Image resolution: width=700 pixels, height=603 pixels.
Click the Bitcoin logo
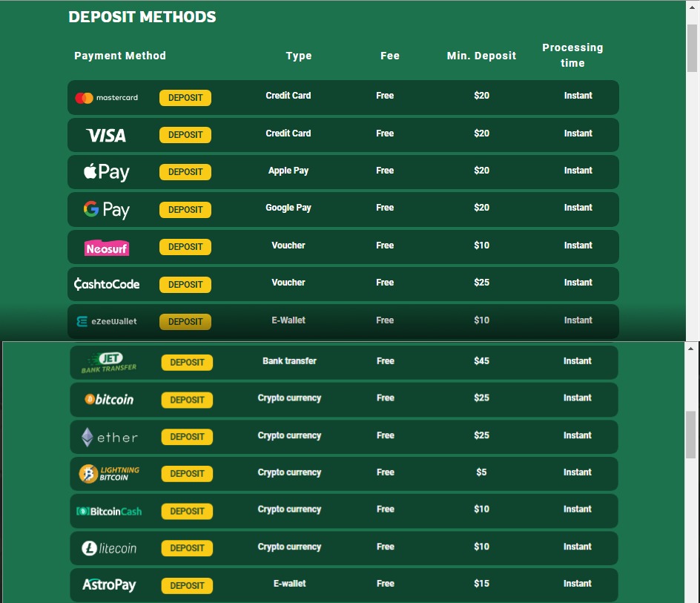pyautogui.click(x=109, y=400)
